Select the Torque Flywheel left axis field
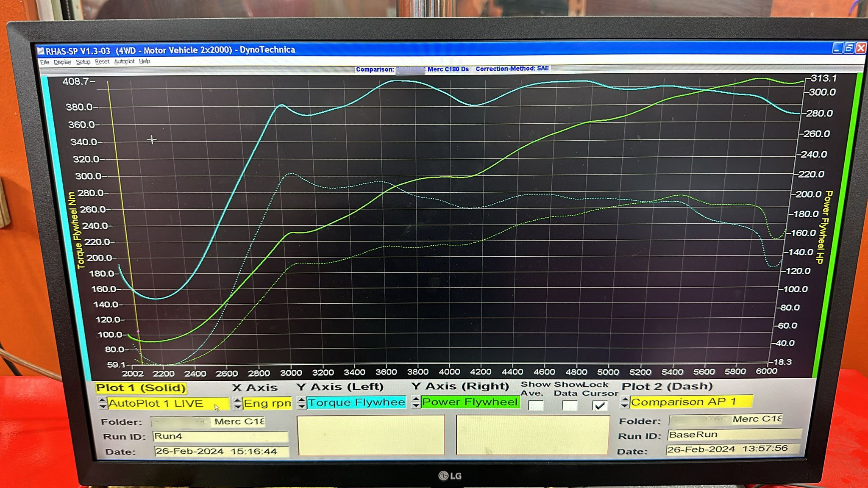The width and height of the screenshot is (868, 488). pos(356,402)
